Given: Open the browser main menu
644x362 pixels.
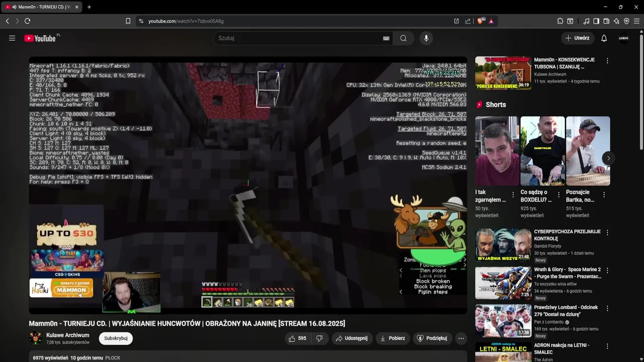Looking at the screenshot, I should pyautogui.click(x=636, y=21).
